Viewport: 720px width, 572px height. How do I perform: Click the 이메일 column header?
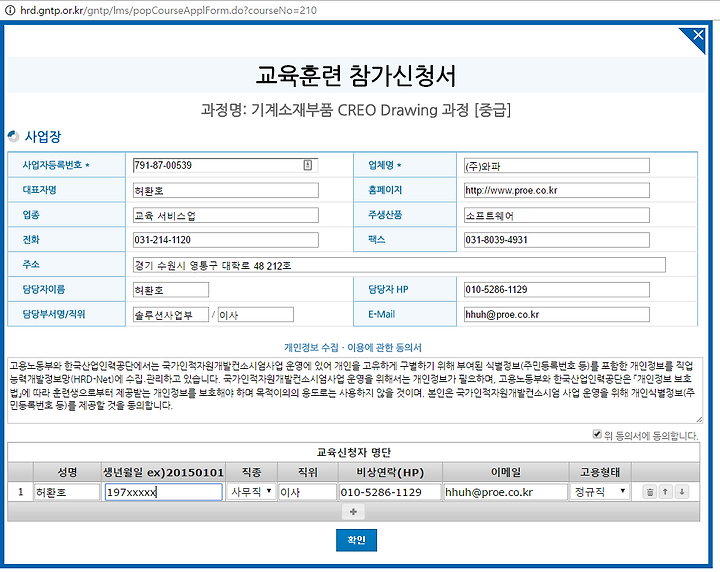[x=506, y=472]
